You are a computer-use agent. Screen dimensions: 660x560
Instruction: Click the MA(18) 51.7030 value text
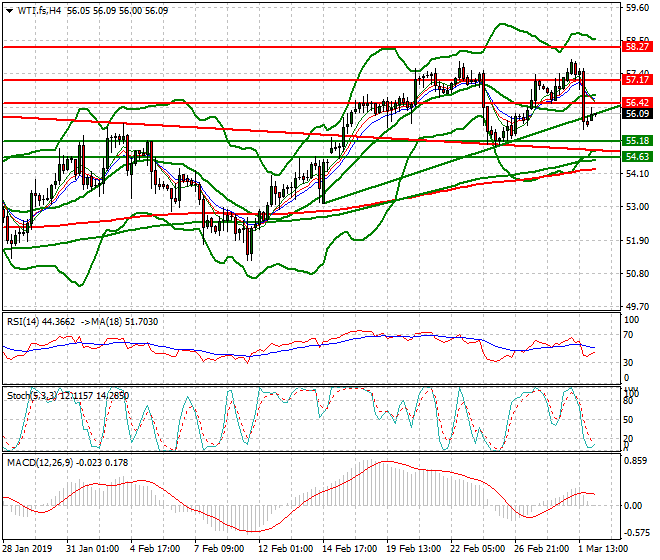point(126,322)
